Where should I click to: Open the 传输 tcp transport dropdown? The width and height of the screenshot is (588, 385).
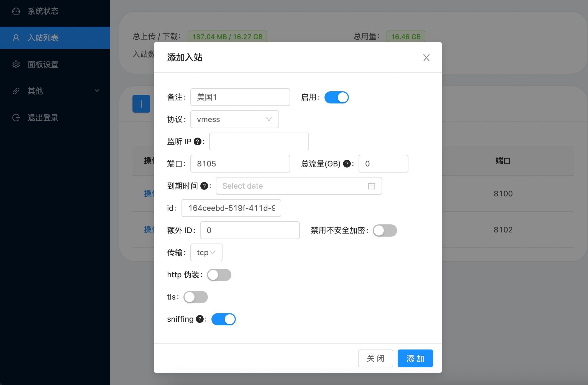click(x=206, y=252)
